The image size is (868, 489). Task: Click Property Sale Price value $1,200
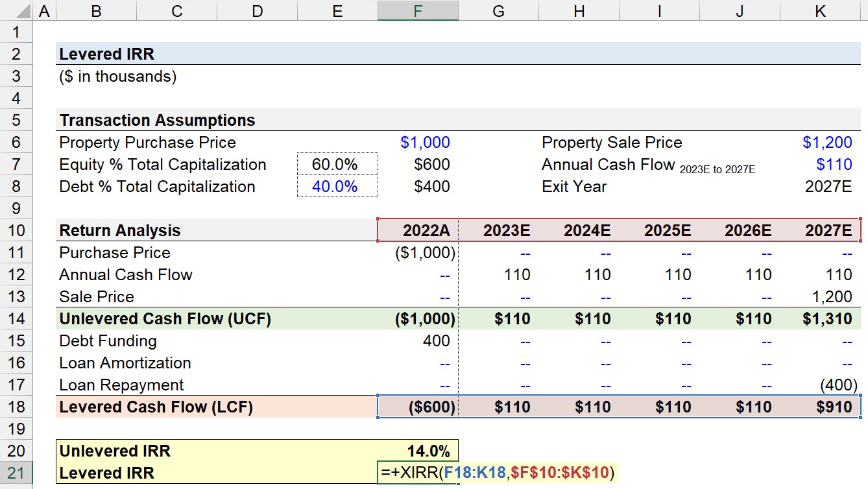(x=827, y=143)
